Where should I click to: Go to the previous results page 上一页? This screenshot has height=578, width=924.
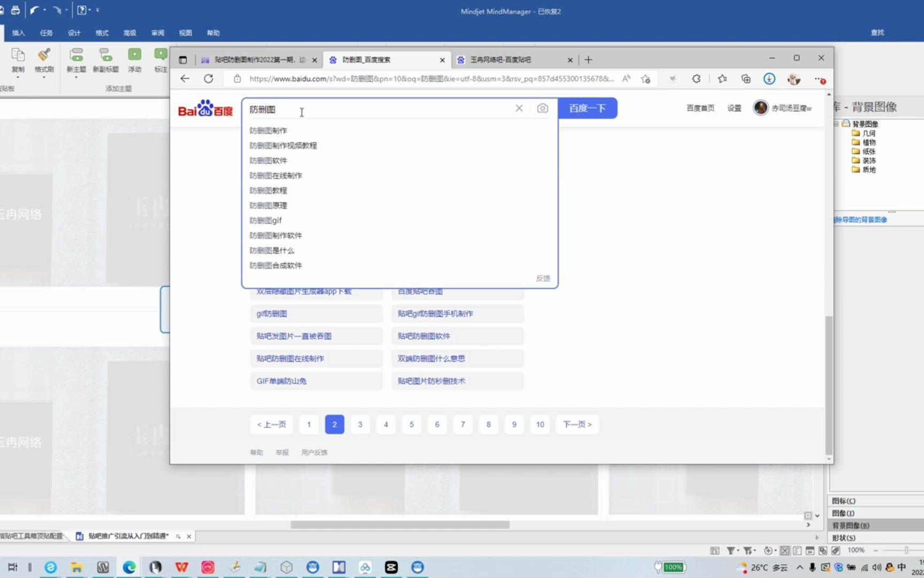pos(271,424)
